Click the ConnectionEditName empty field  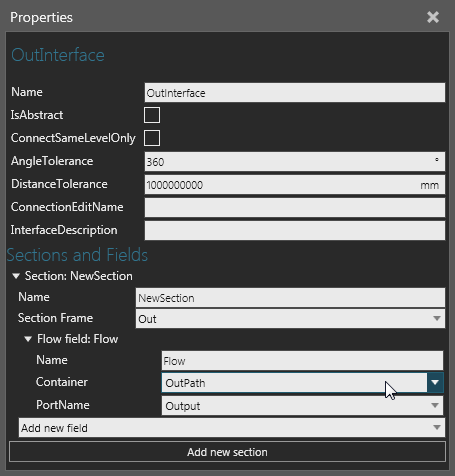pos(295,208)
